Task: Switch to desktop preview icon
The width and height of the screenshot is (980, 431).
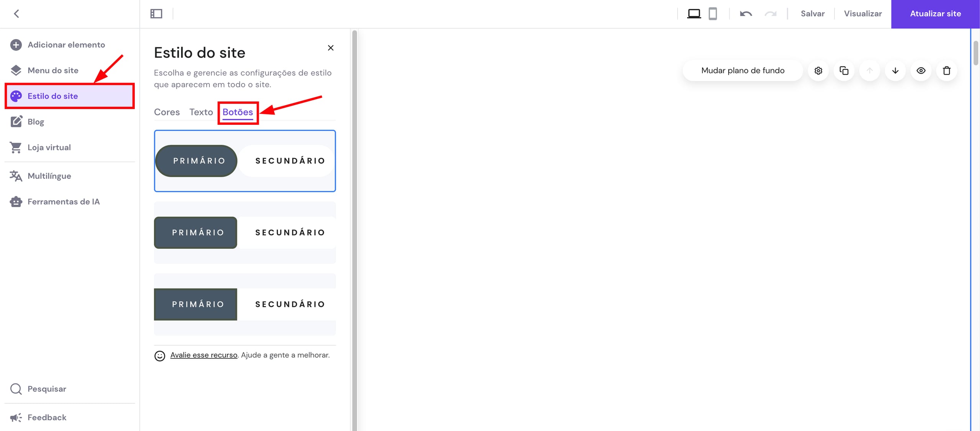Action: pos(694,14)
